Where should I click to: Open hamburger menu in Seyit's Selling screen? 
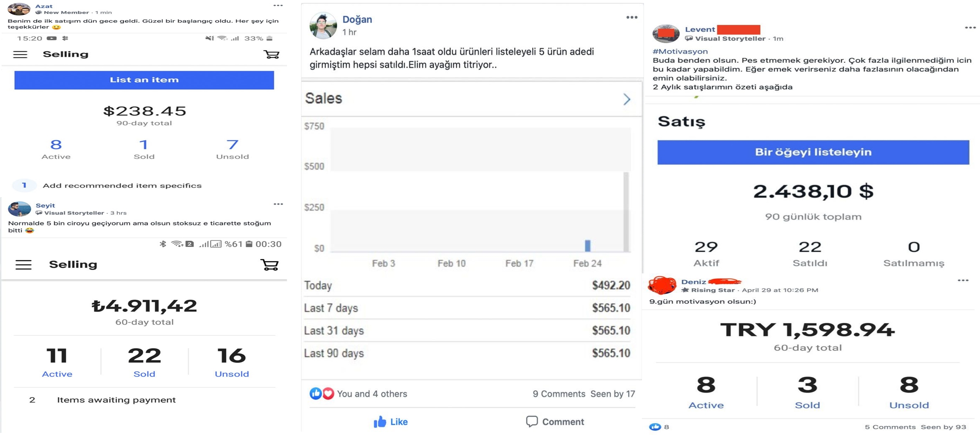[23, 265]
